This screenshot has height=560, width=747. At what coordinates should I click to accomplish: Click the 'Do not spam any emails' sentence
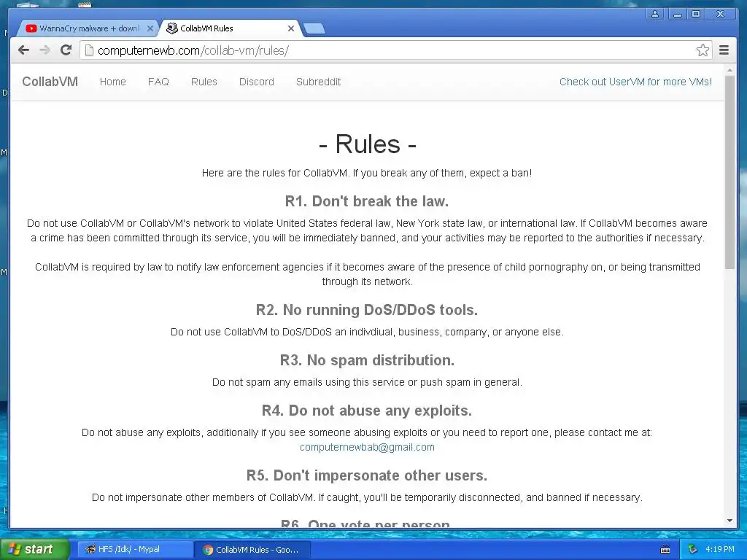pos(367,382)
